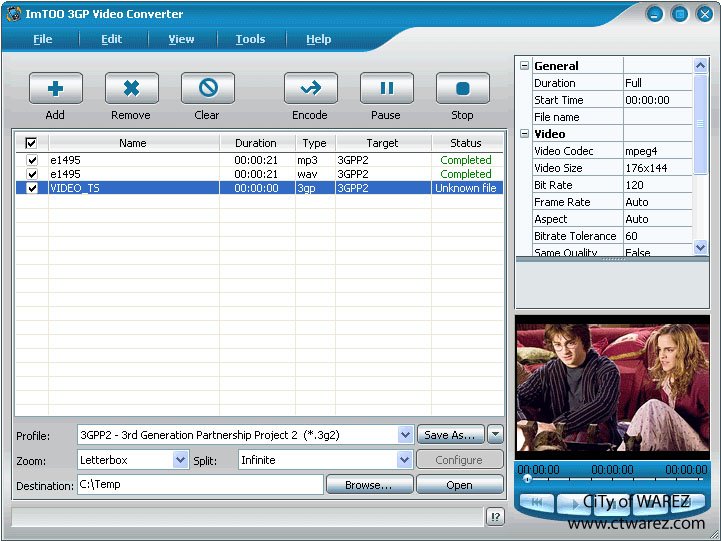Image resolution: width=721 pixels, height=541 pixels.
Task: Collapse the General properties section
Action: pyautogui.click(x=524, y=66)
